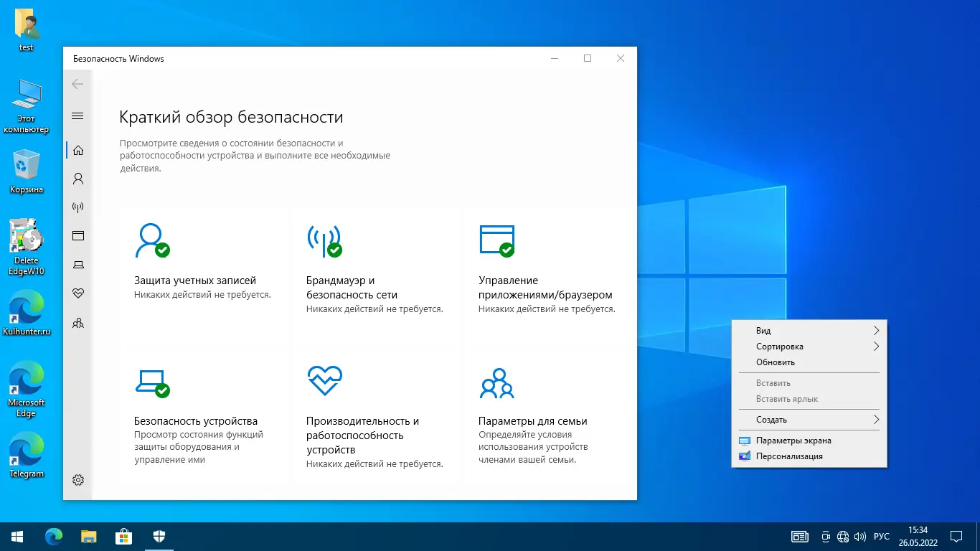Click the large app browser window icon
This screenshot has height=551, width=980.
coord(496,240)
